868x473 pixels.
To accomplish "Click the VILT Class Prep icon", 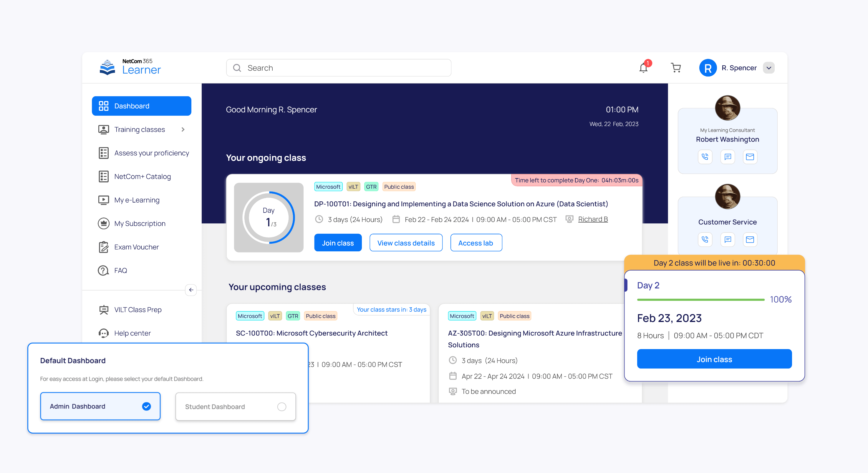I will coord(103,310).
